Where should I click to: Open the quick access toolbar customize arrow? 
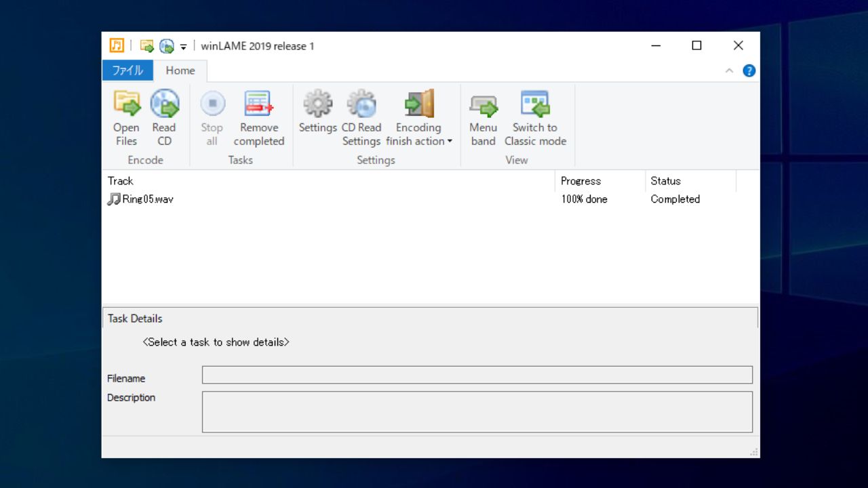coord(183,47)
